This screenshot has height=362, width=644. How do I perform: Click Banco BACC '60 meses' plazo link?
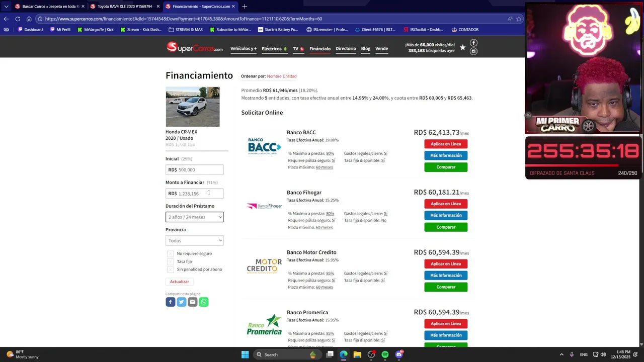pos(324,167)
